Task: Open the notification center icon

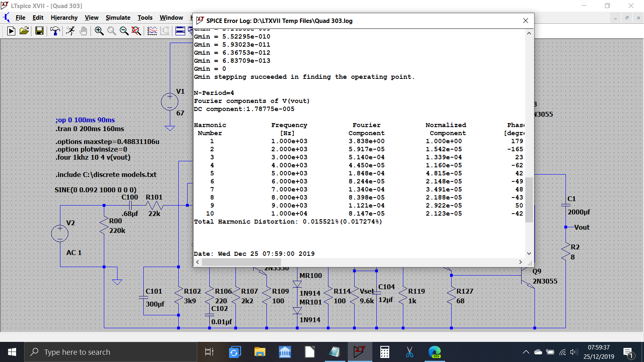Action: (x=628, y=353)
